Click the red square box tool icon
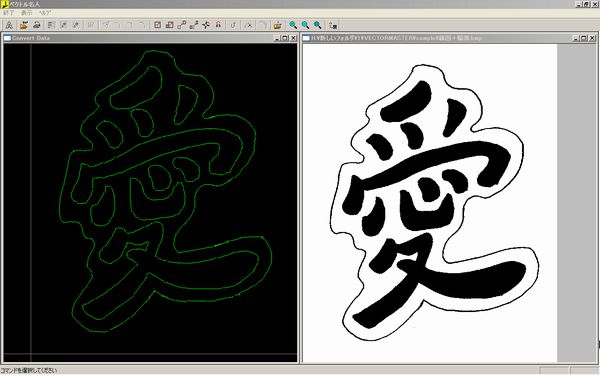 click(x=157, y=25)
